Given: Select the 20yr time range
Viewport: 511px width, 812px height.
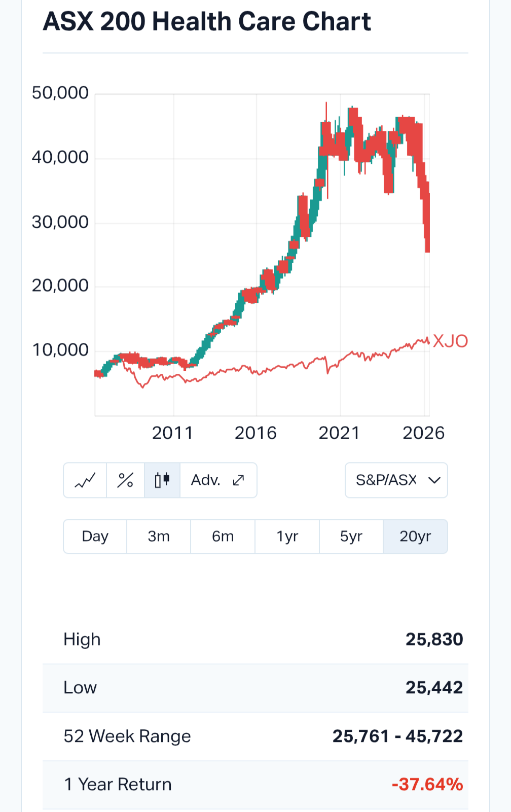Looking at the screenshot, I should click(415, 536).
